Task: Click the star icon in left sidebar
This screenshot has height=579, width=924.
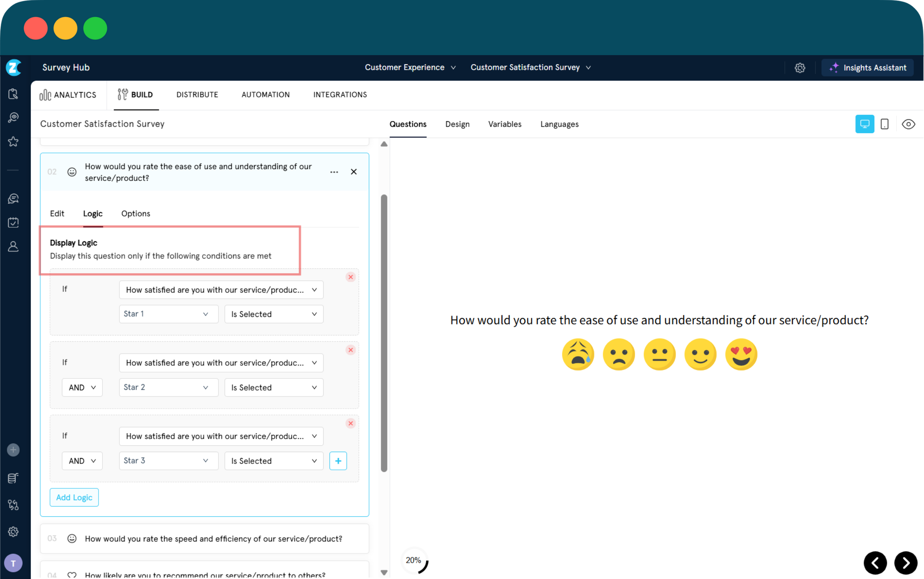Action: [x=13, y=141]
